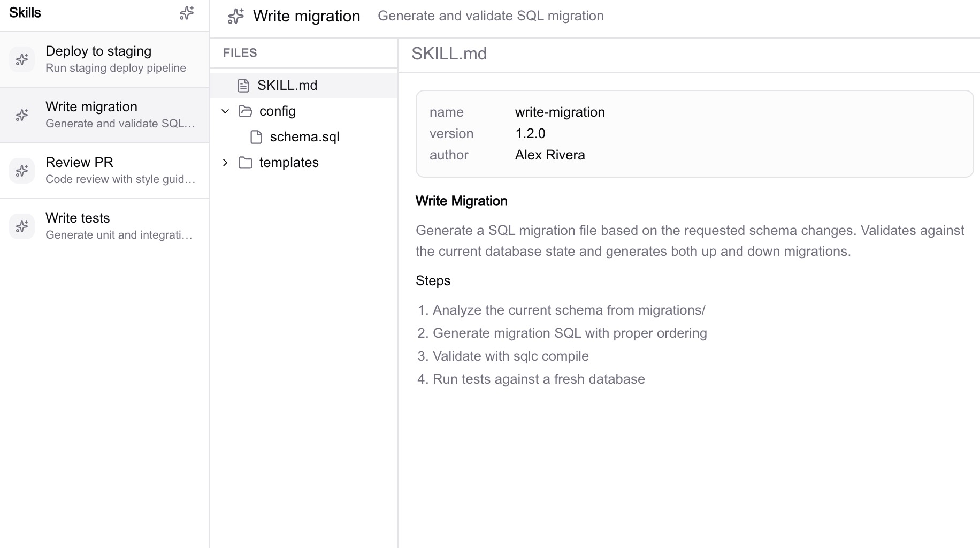This screenshot has height=548, width=980.
Task: Select SKILL.md in the file tree
Action: point(304,86)
